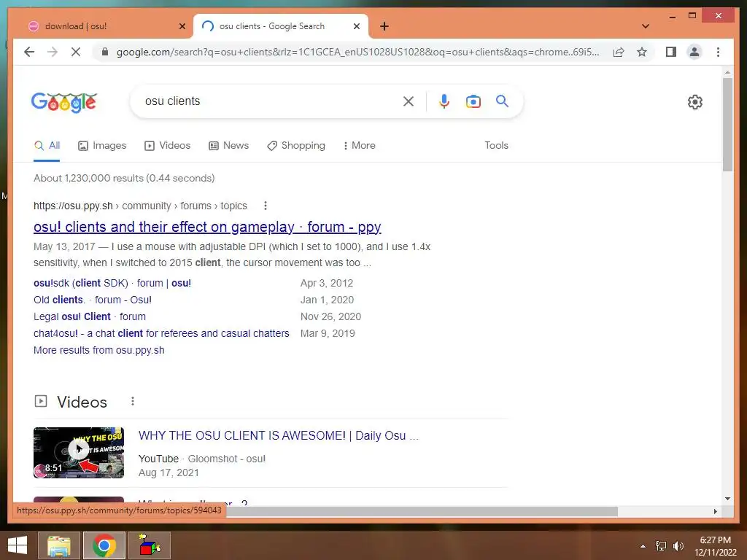
Task: Open Old clients forum link
Action: (x=93, y=300)
